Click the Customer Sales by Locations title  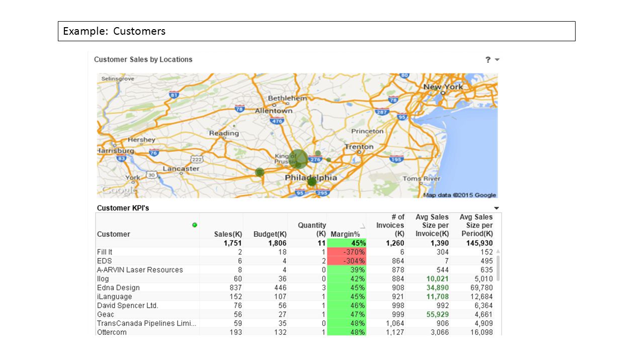tap(143, 59)
